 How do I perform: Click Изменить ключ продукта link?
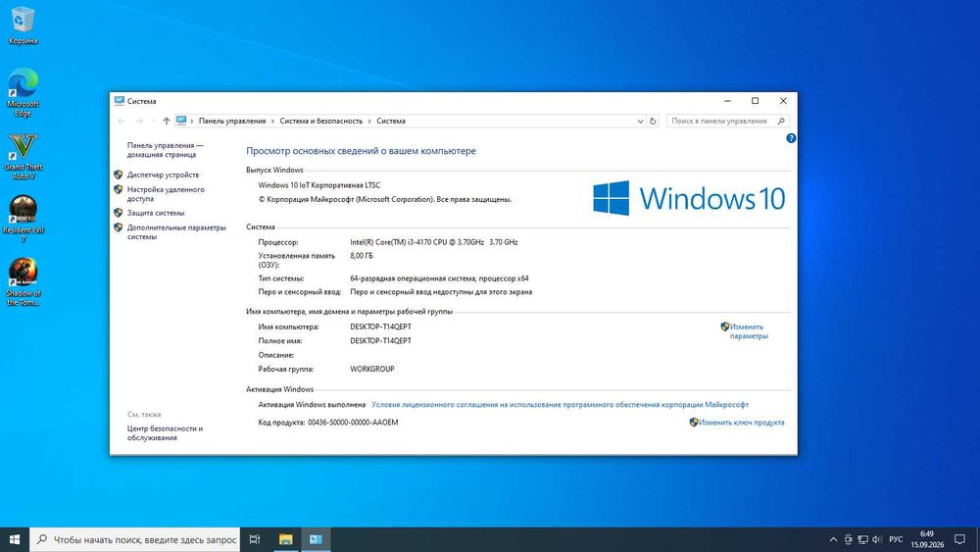[x=741, y=423]
